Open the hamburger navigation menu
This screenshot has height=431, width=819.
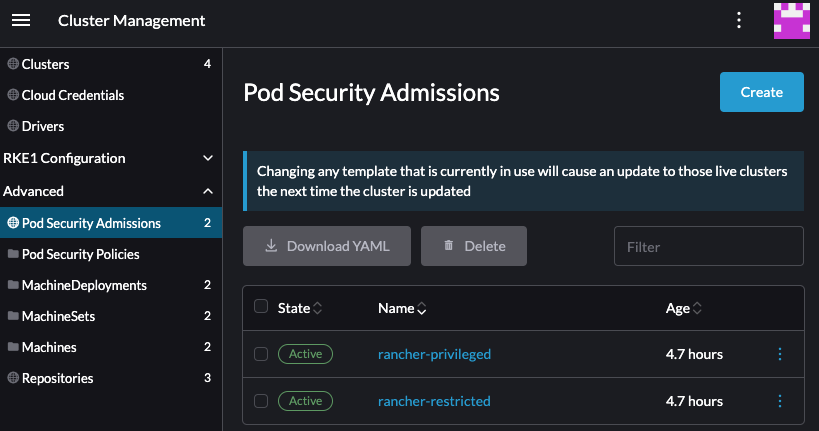point(21,20)
